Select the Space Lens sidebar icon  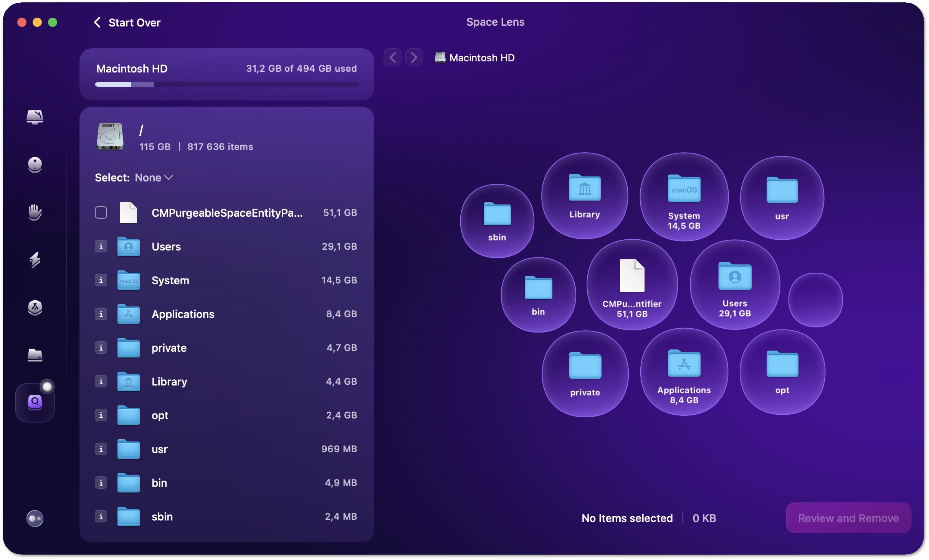[35, 402]
